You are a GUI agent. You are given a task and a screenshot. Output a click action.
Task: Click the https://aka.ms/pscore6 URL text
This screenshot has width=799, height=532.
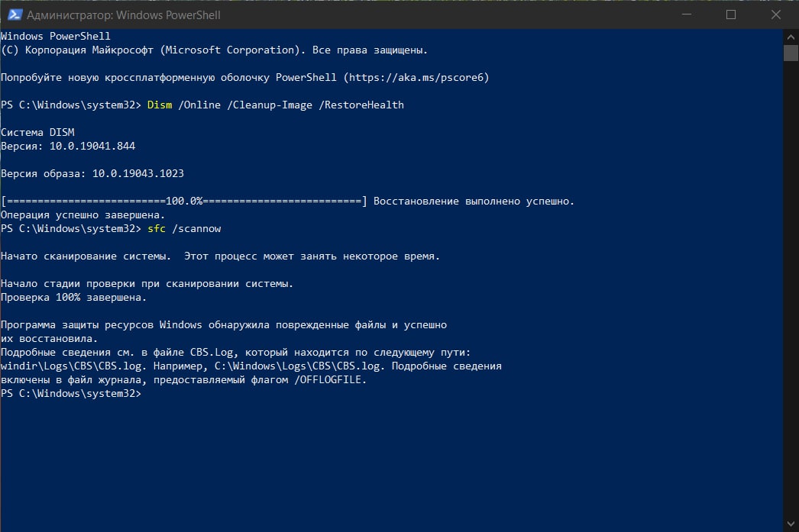coord(416,77)
